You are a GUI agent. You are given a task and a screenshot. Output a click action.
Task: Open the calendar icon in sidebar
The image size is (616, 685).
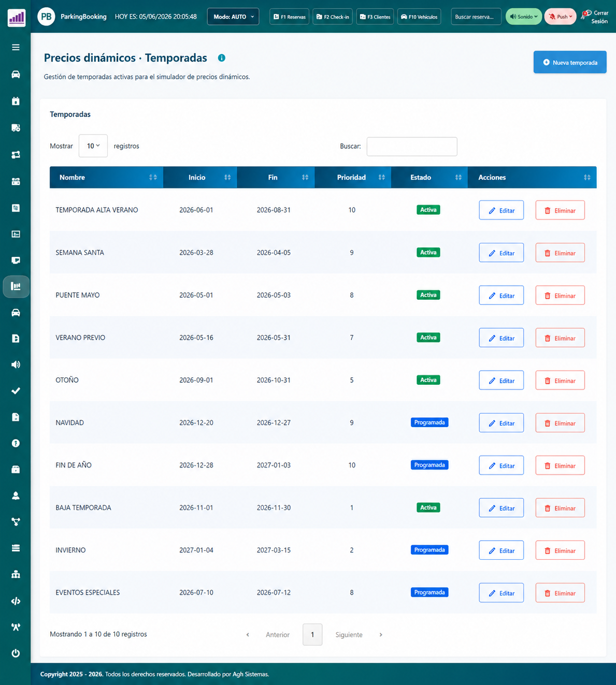pos(16,101)
